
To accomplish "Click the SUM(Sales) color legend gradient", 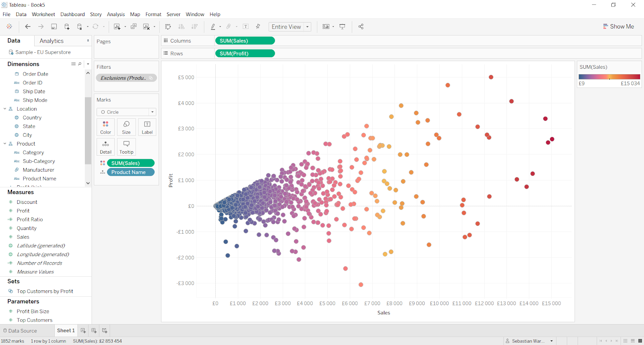I will tap(609, 76).
